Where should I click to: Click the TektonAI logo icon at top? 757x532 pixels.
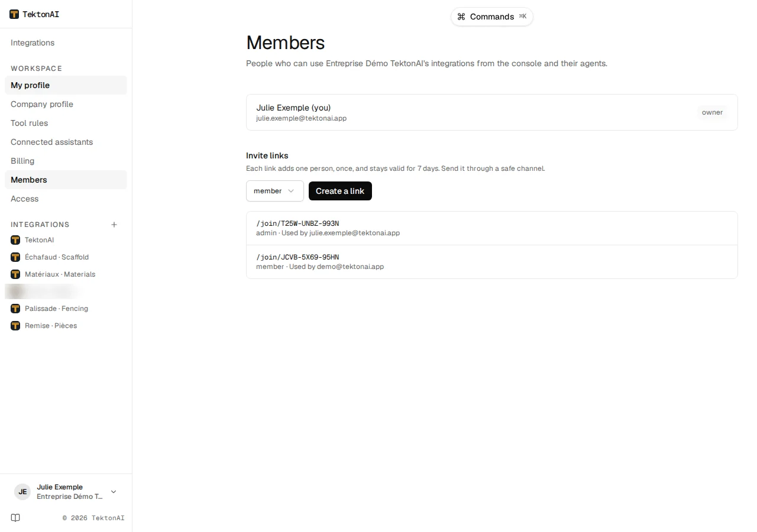[14, 14]
